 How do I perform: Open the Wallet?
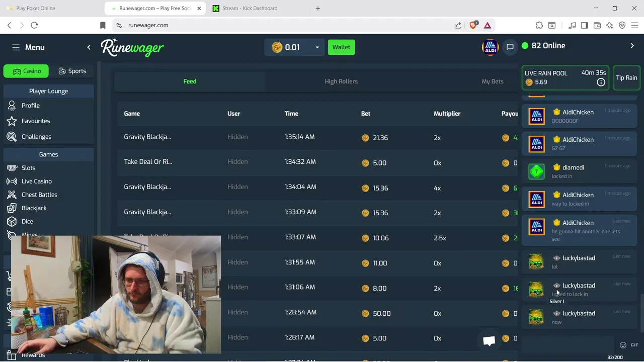[x=341, y=47]
